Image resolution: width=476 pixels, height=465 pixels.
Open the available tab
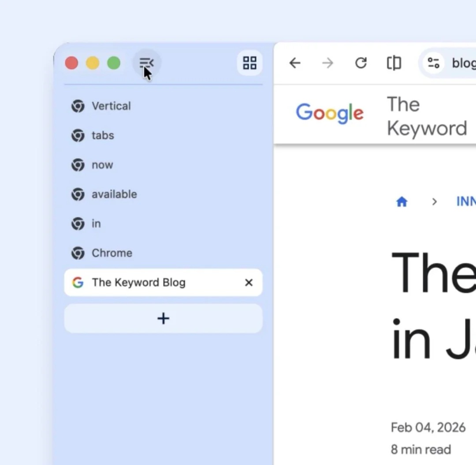164,194
